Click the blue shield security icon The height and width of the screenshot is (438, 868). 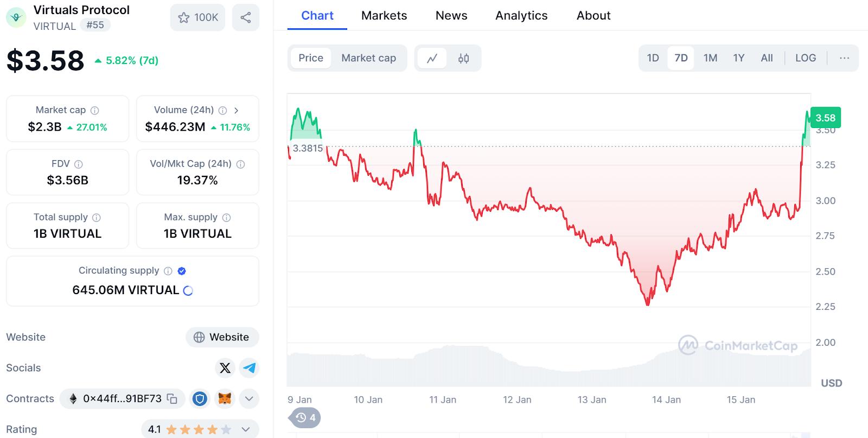(200, 399)
